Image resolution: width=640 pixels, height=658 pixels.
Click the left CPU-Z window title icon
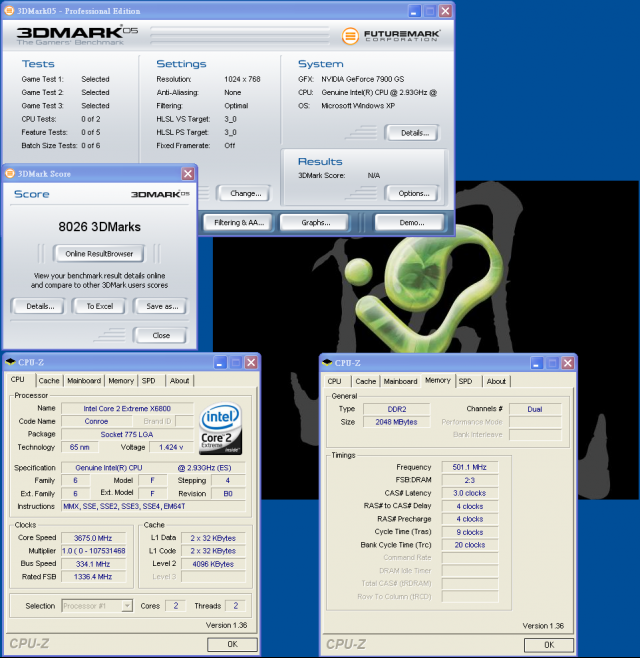pos(10,362)
